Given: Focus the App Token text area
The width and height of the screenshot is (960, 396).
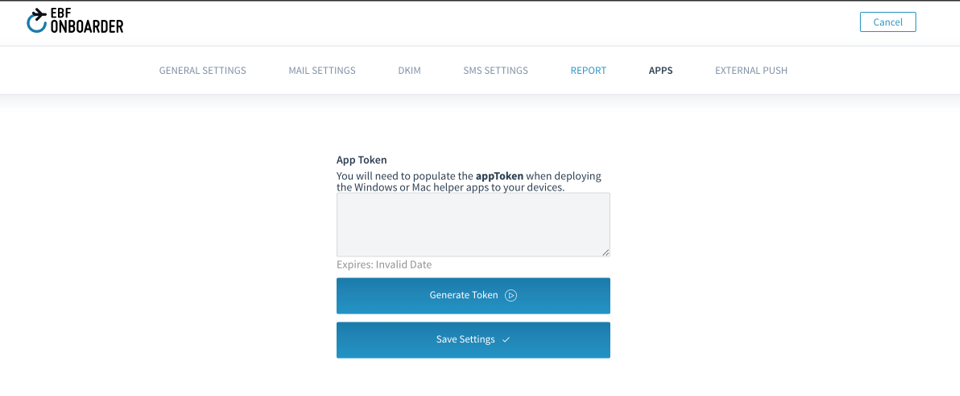Looking at the screenshot, I should [x=473, y=225].
